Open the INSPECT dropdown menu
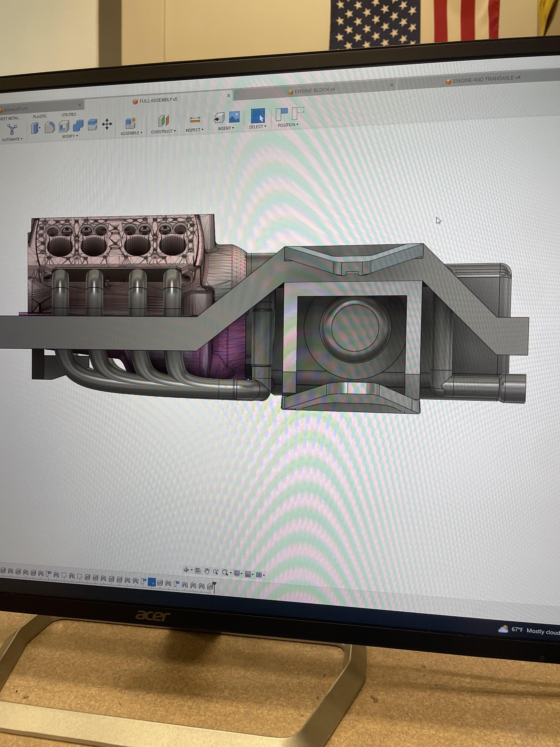Screen dimensions: 560x747 pyautogui.click(x=194, y=130)
